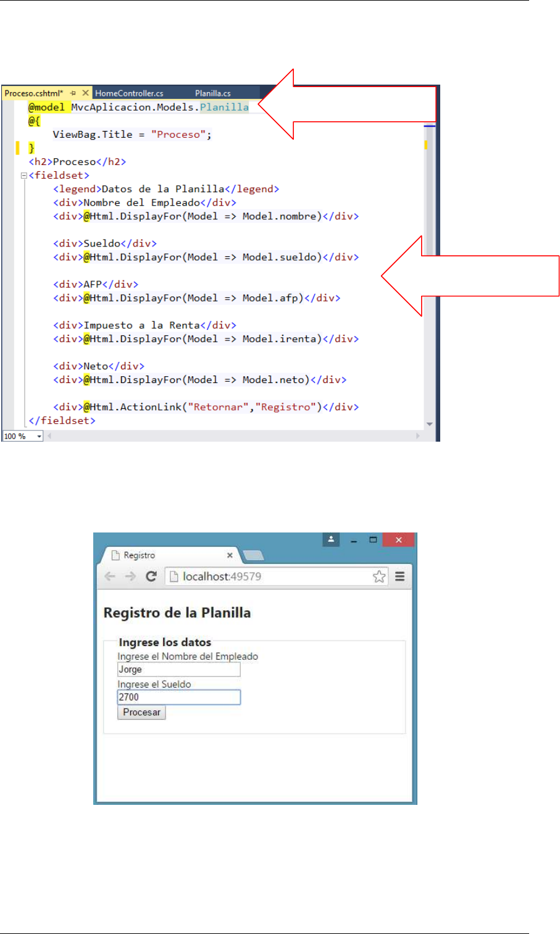Pin the Proceso.cshtml tab

[73, 93]
